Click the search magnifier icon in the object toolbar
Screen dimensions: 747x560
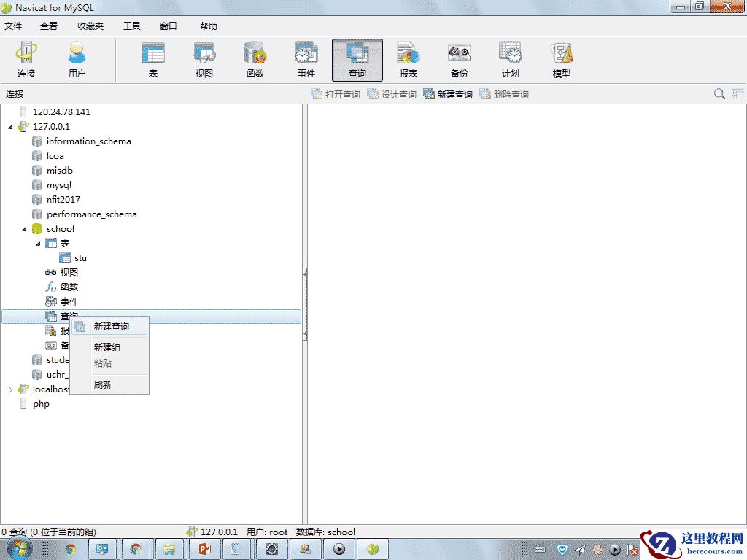pos(719,94)
